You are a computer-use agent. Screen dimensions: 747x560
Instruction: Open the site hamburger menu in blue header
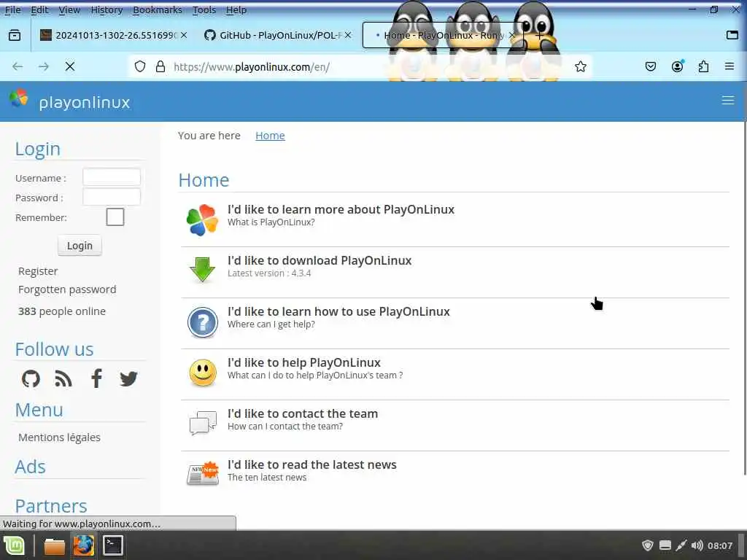pyautogui.click(x=727, y=101)
